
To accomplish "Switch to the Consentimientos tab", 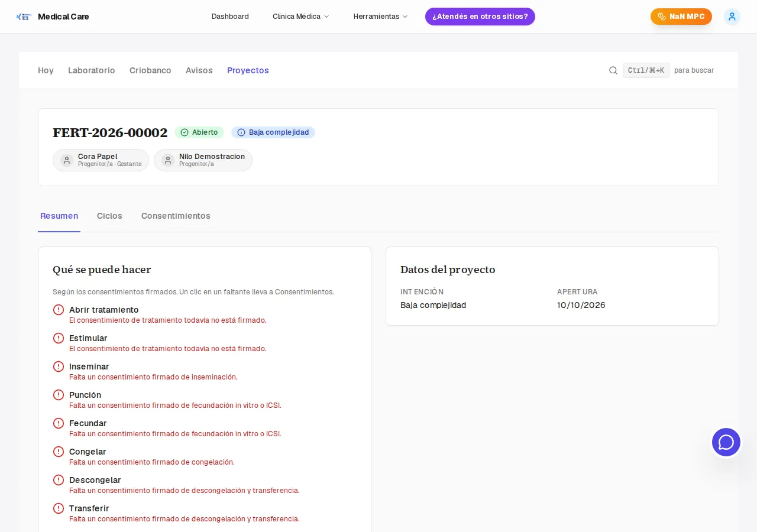I will pos(176,216).
